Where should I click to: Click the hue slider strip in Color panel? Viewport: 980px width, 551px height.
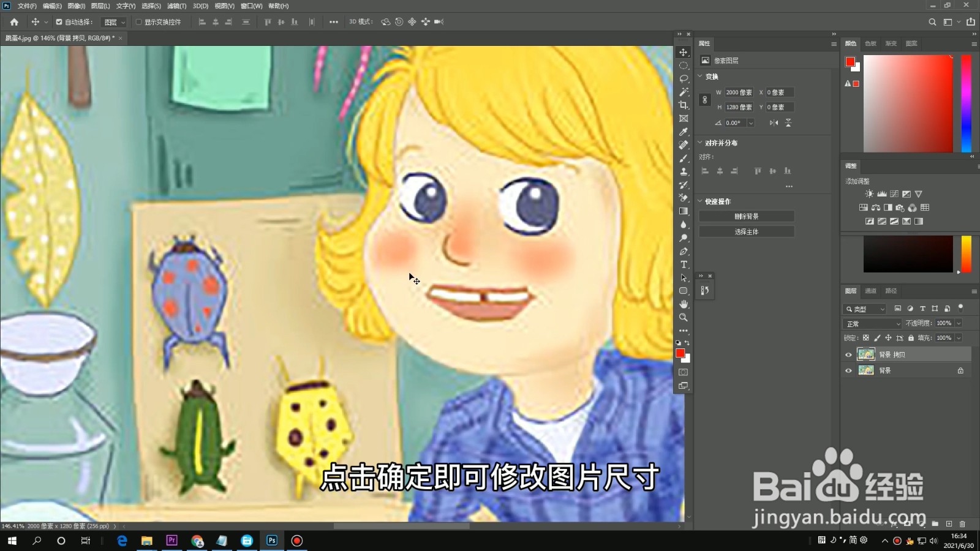[x=967, y=103]
